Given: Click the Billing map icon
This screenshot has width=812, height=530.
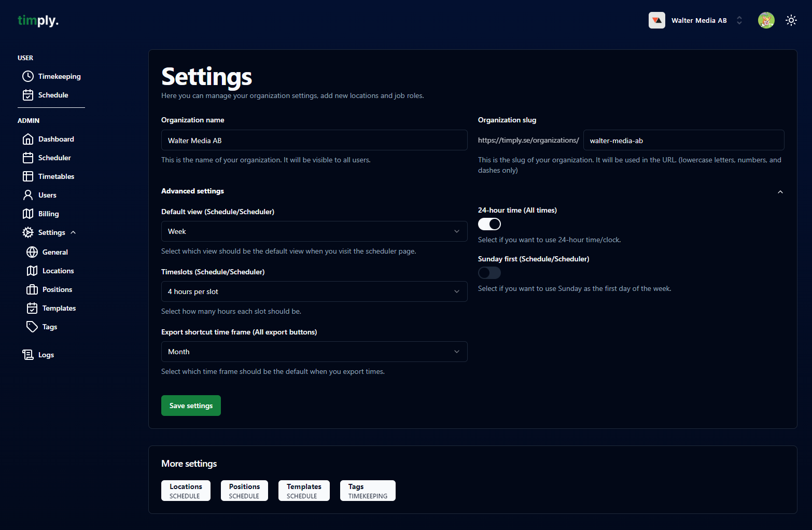Looking at the screenshot, I should [x=28, y=214].
